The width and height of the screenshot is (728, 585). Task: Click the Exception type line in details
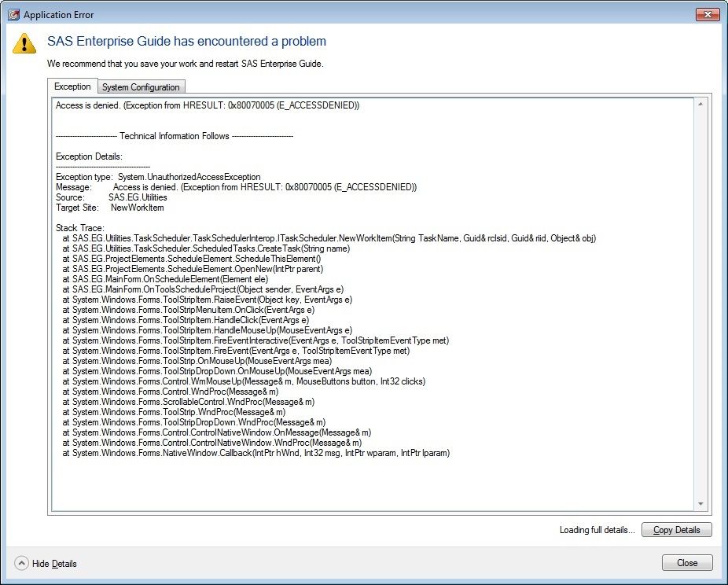click(x=158, y=177)
